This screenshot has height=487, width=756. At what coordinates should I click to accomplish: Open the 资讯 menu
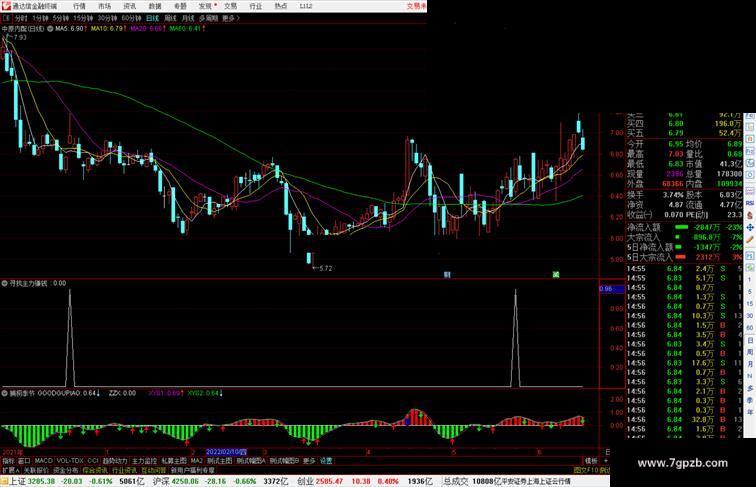(130, 6)
